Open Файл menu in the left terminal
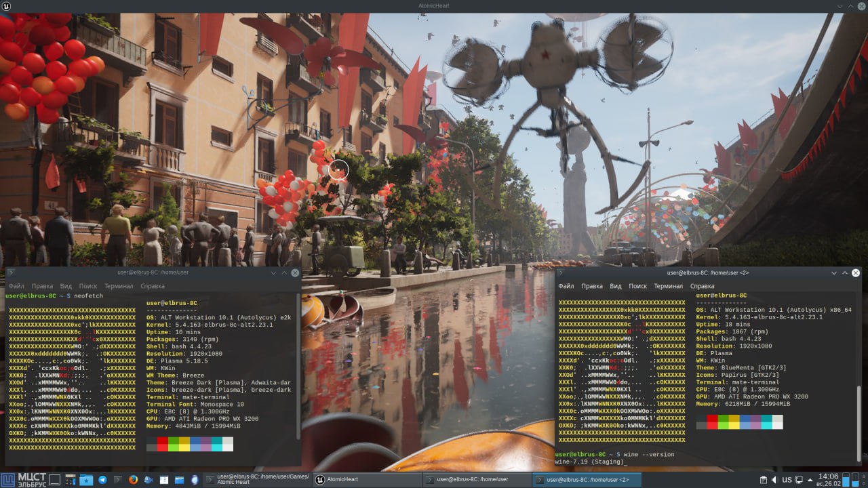 [16, 286]
